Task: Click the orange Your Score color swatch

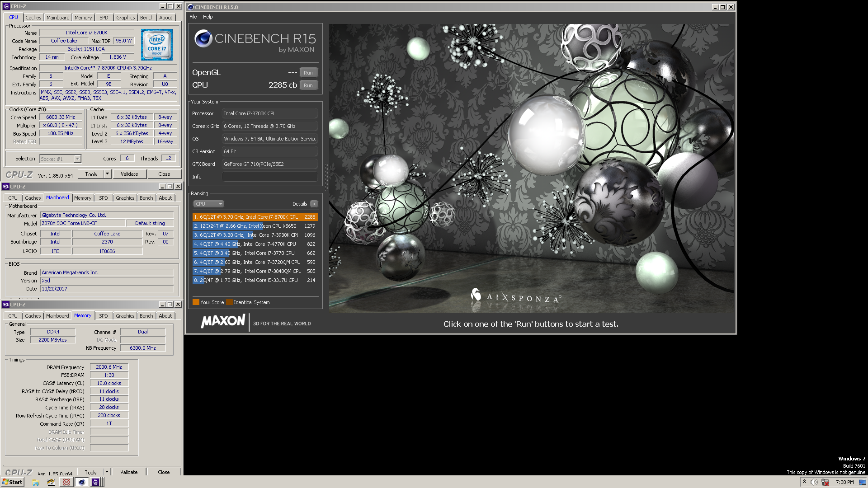Action: pos(196,302)
